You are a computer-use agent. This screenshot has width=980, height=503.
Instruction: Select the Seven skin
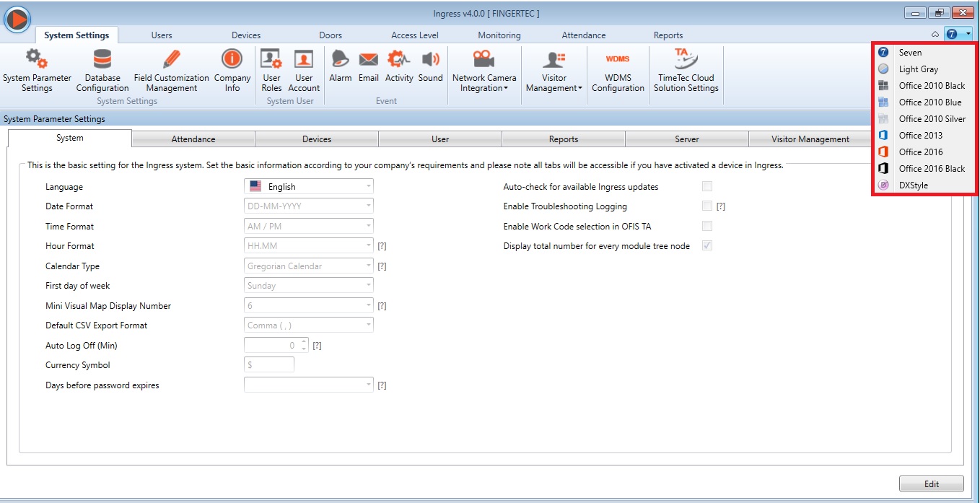tap(924, 53)
